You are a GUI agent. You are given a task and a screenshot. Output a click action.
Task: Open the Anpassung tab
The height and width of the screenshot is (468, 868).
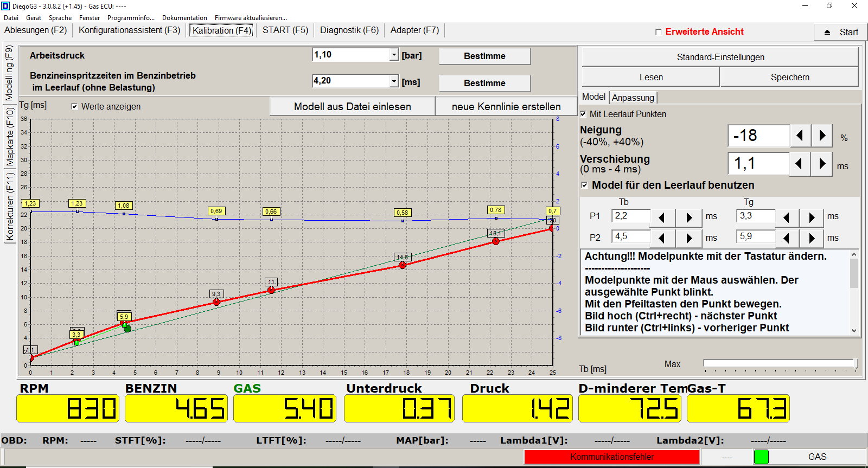coord(633,98)
